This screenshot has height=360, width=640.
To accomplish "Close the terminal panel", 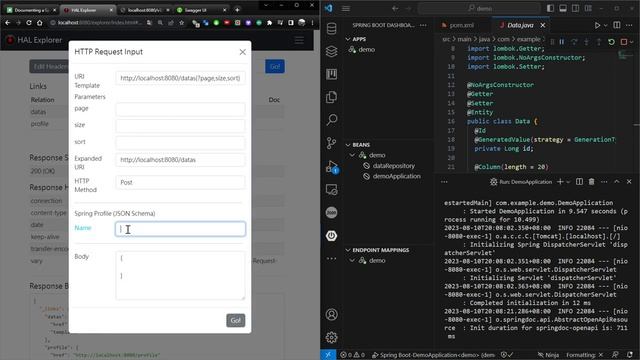I will (x=629, y=182).
